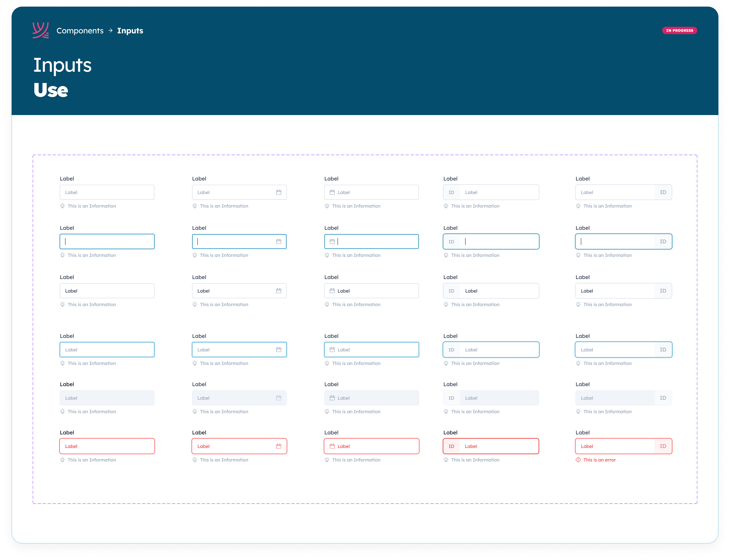Image resolution: width=730 pixels, height=560 pixels.
Task: Click leading calendar icon in focused cursor input
Action: 332,242
